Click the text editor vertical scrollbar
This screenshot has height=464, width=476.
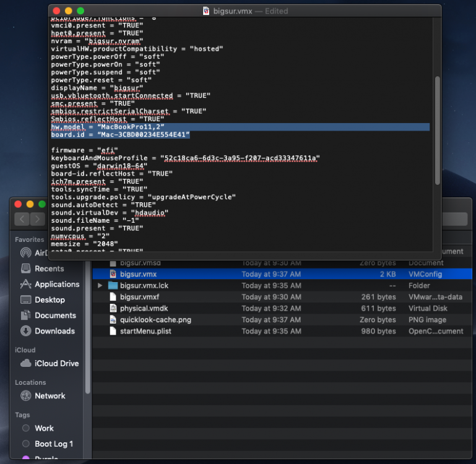(437, 131)
